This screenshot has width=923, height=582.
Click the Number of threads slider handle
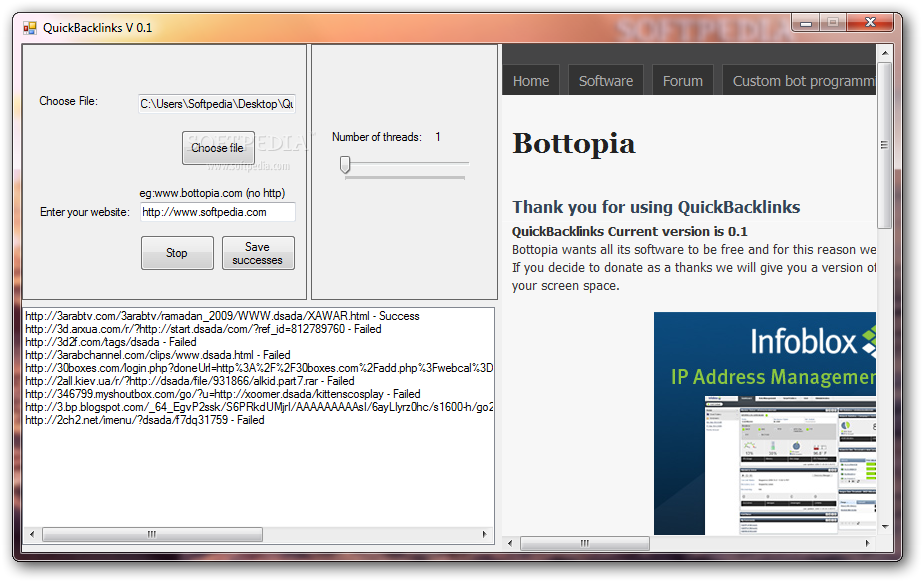(x=345, y=165)
